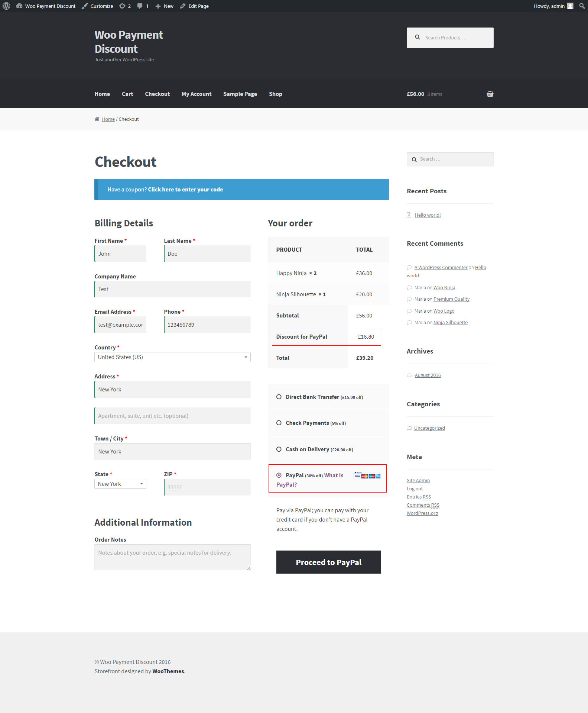This screenshot has width=588, height=713.
Task: Click the Search Products magnifier icon
Action: click(x=418, y=37)
